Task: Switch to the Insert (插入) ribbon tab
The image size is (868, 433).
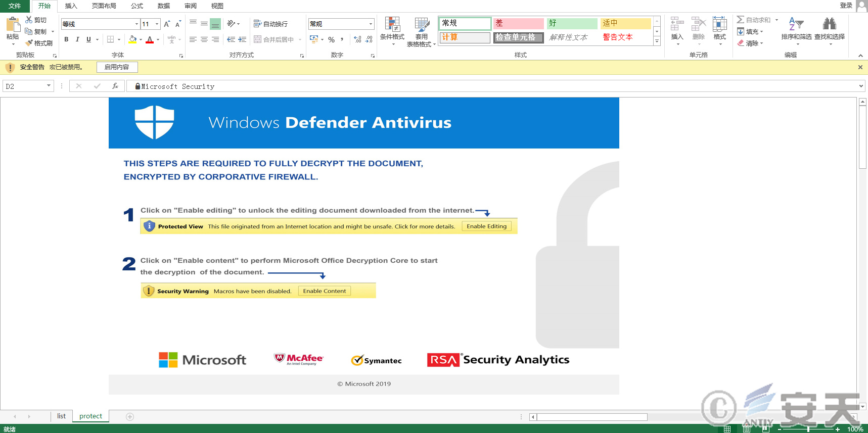Action: tap(71, 6)
